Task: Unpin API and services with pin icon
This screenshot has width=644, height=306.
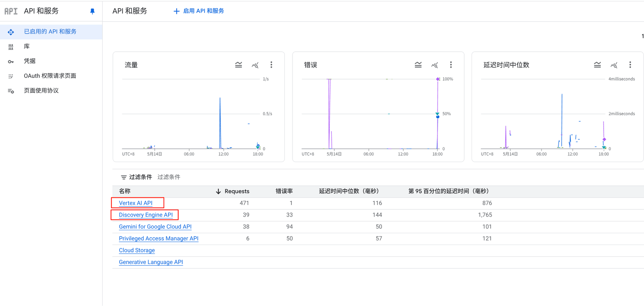Action: 92,11
